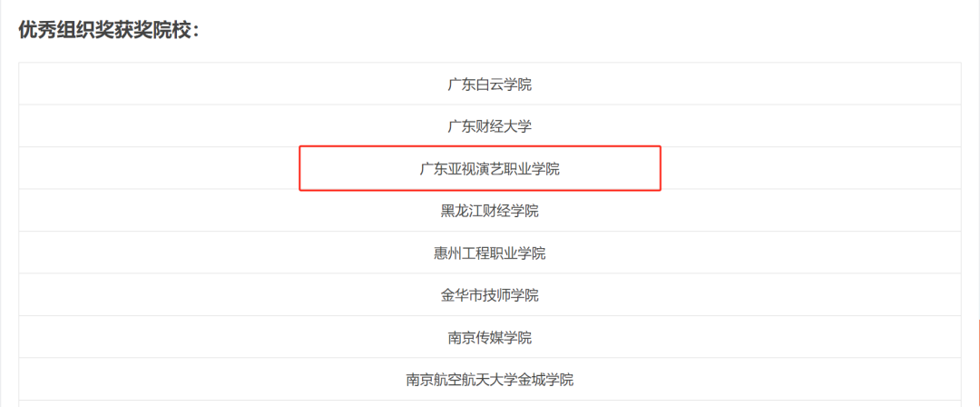Click the Huizhou engineering college row
The width and height of the screenshot is (980, 407).
pos(489,253)
